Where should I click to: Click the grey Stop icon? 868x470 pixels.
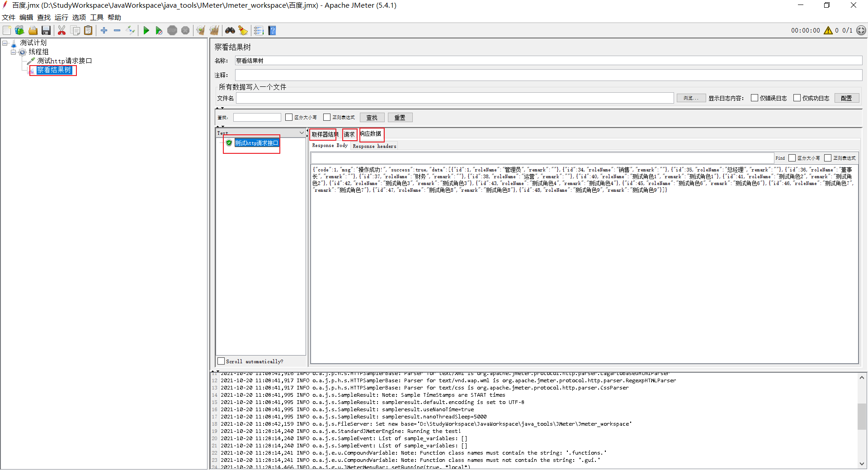click(x=172, y=30)
